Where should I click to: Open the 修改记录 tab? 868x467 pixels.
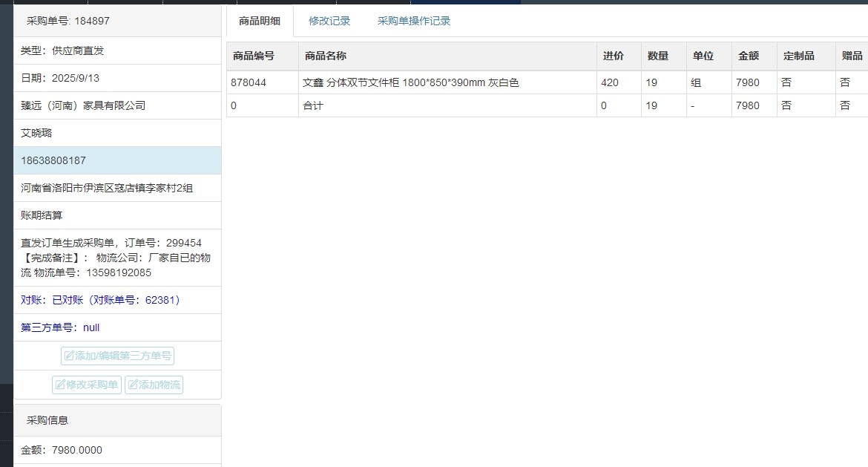coord(329,21)
